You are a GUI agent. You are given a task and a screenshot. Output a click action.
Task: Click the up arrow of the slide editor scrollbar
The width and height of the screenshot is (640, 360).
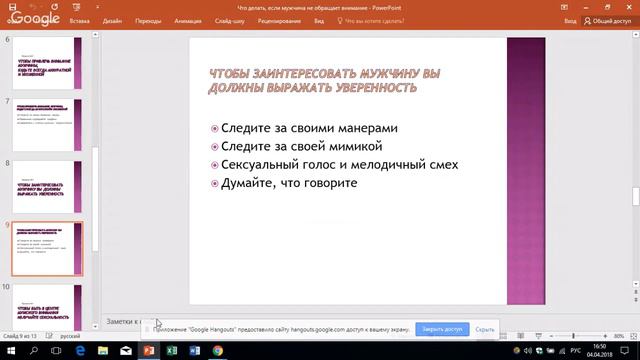(x=636, y=35)
